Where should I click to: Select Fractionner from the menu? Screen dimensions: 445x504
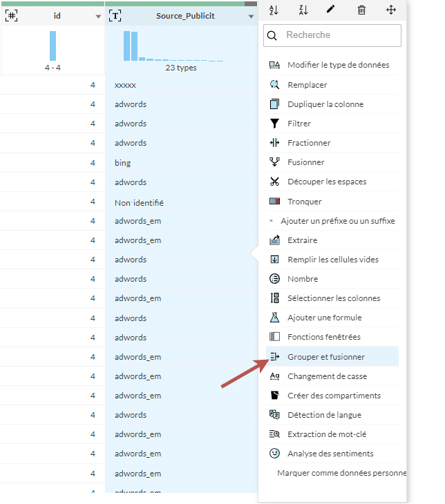309,143
